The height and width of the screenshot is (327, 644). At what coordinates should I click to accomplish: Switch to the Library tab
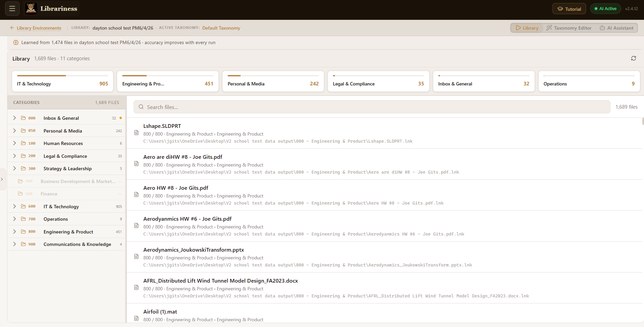click(527, 28)
